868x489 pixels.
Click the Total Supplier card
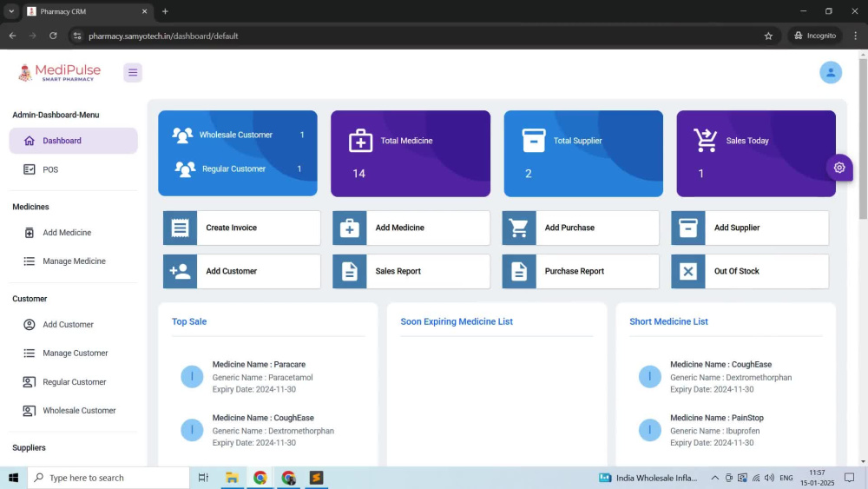[x=583, y=154]
